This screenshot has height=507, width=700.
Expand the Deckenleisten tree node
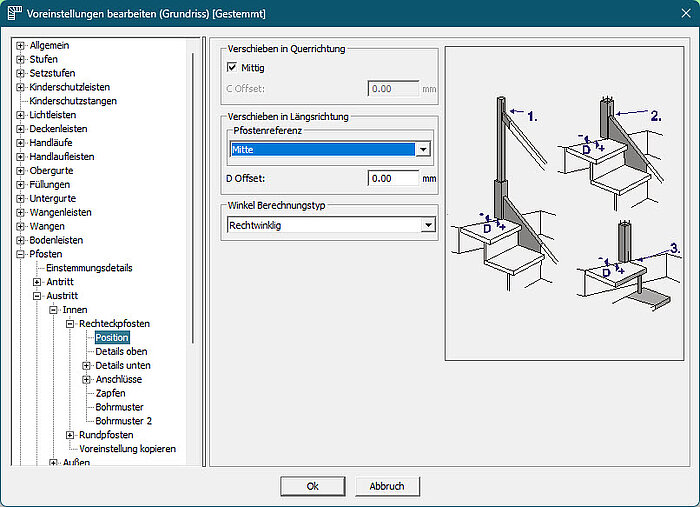click(x=20, y=129)
